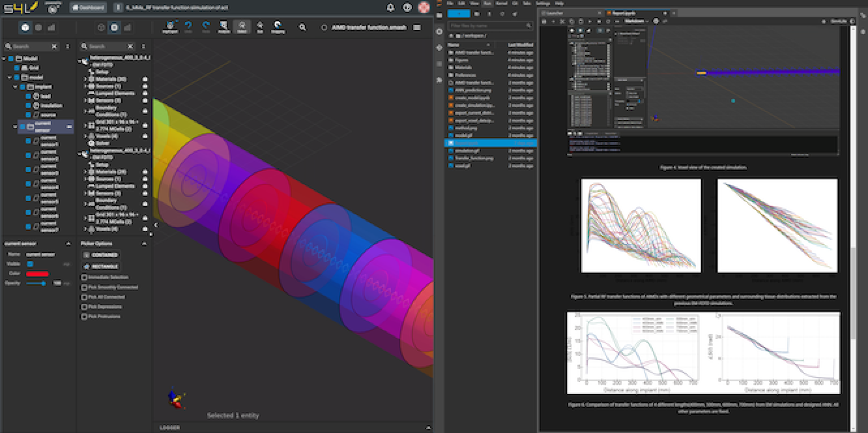Switch to the Launcher tab
This screenshot has width=868, height=433.
click(555, 12)
